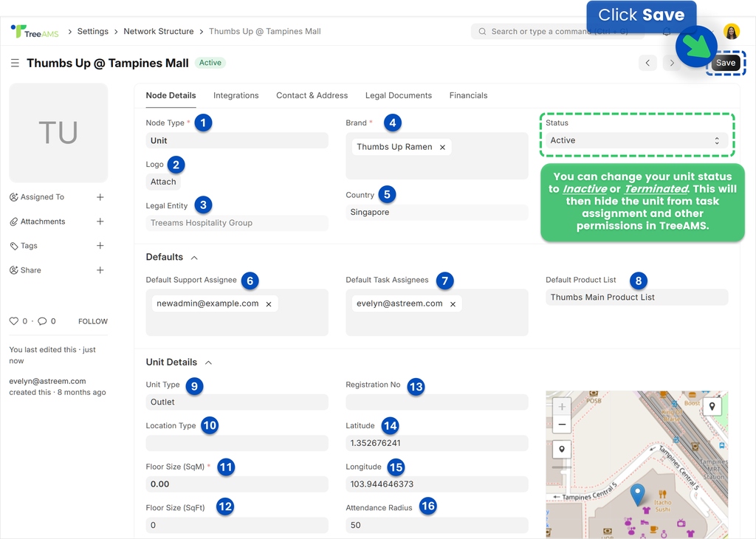Click the search magnifier icon
The image size is (756, 539).
click(x=482, y=31)
